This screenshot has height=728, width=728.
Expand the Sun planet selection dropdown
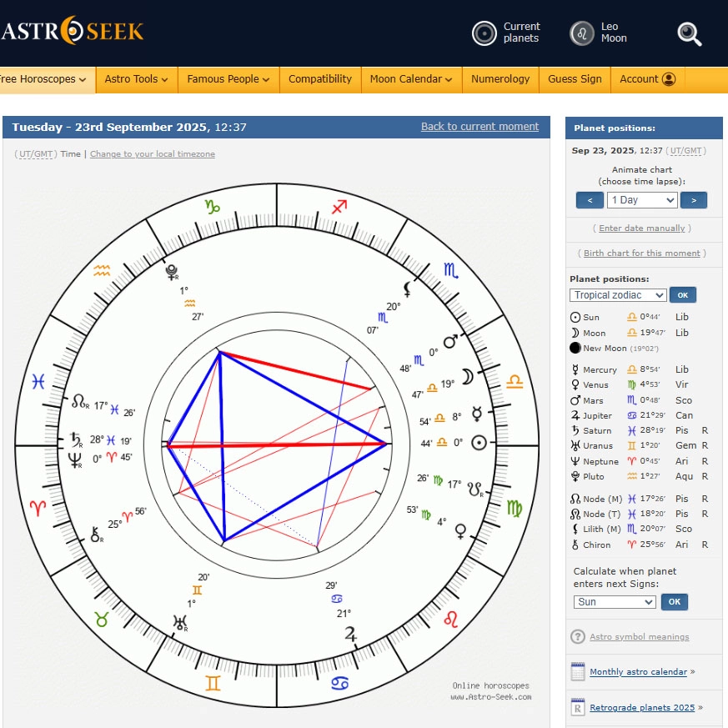point(615,602)
